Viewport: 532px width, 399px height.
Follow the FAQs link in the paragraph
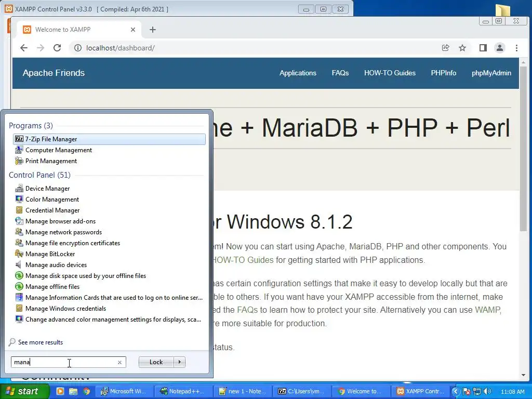247,310
